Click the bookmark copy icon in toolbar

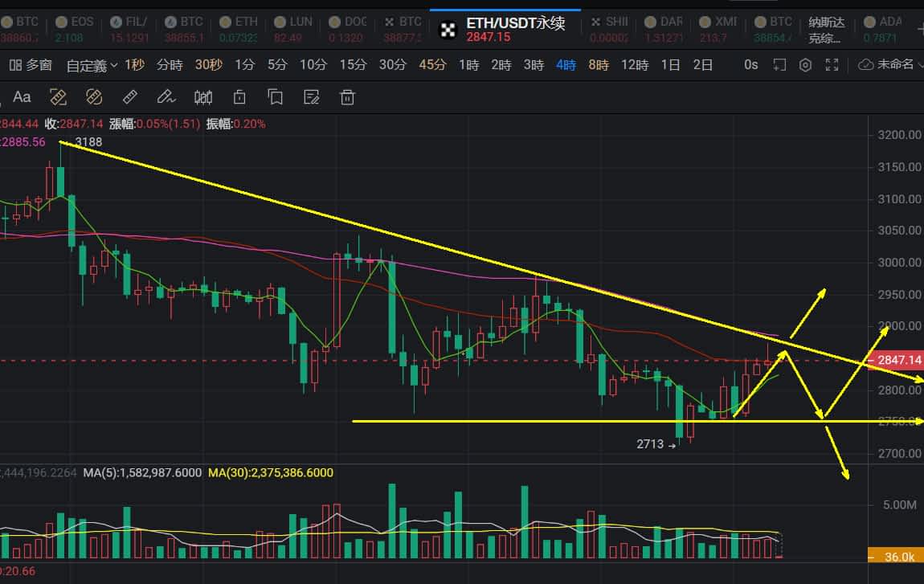[276, 97]
